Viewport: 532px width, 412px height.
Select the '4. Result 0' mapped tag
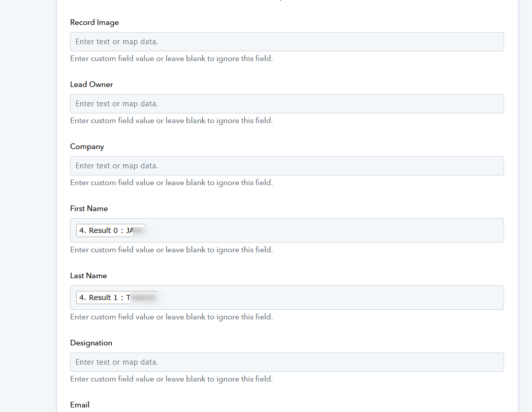(x=111, y=230)
